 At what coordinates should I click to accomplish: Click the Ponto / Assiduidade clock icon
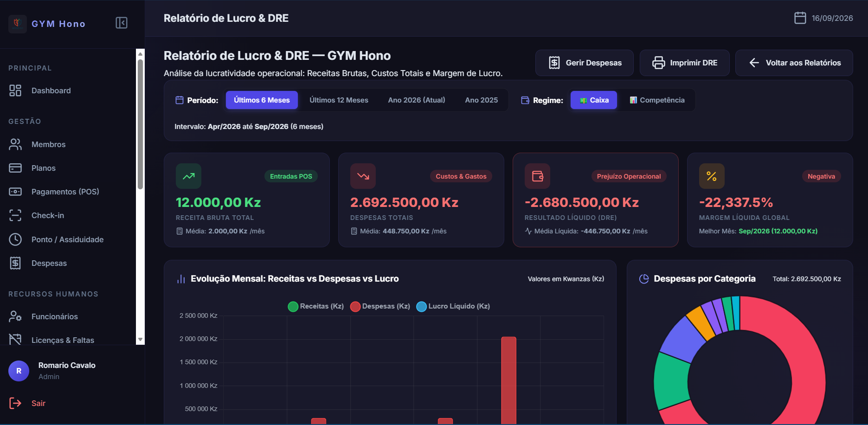(x=15, y=239)
